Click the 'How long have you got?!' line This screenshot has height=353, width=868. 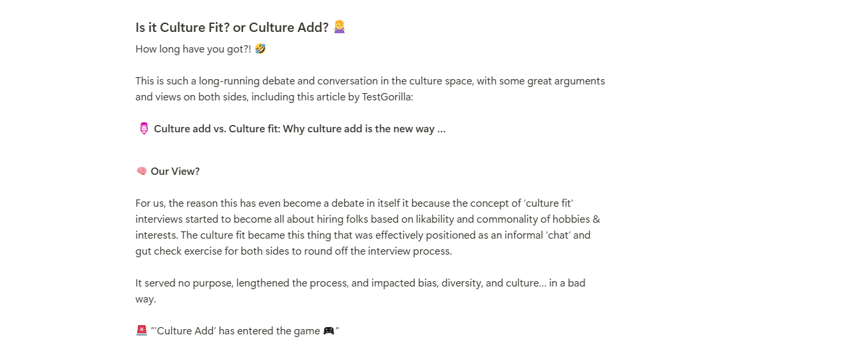(193, 49)
